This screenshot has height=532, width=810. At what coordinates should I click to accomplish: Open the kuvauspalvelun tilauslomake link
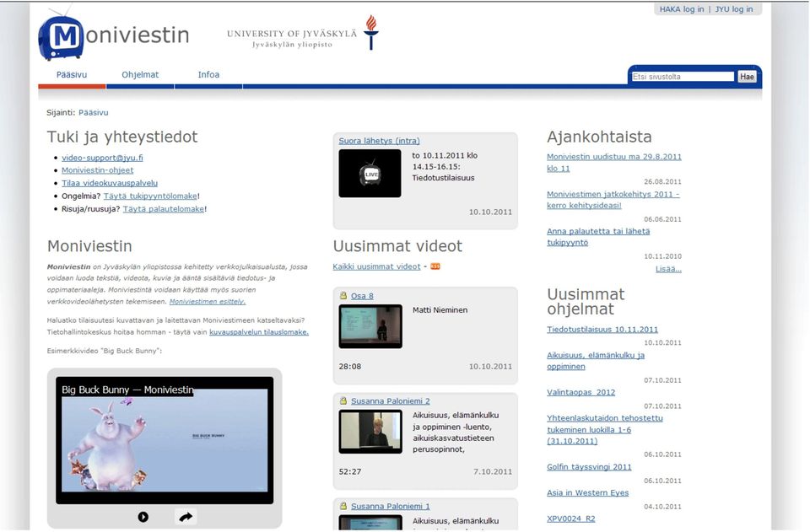259,332
